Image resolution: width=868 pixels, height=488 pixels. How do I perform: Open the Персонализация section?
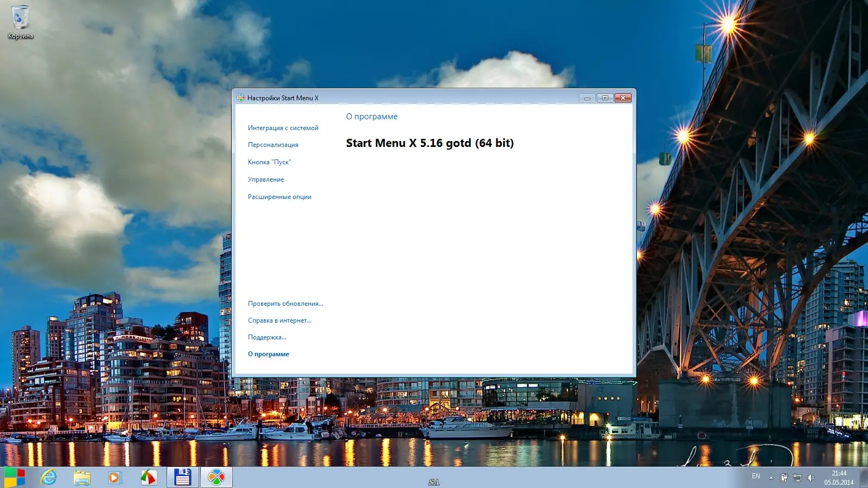tap(273, 145)
